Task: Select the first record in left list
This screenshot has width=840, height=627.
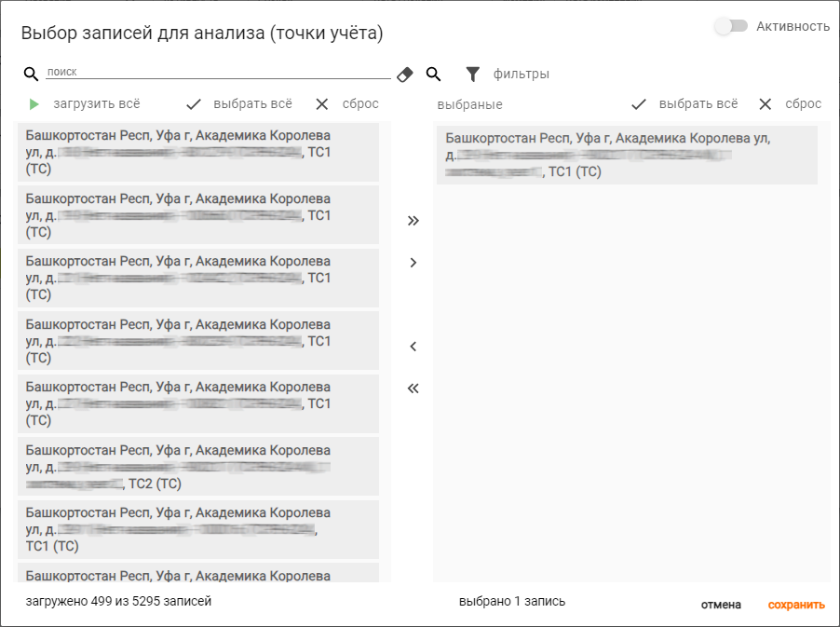Action: 198,152
